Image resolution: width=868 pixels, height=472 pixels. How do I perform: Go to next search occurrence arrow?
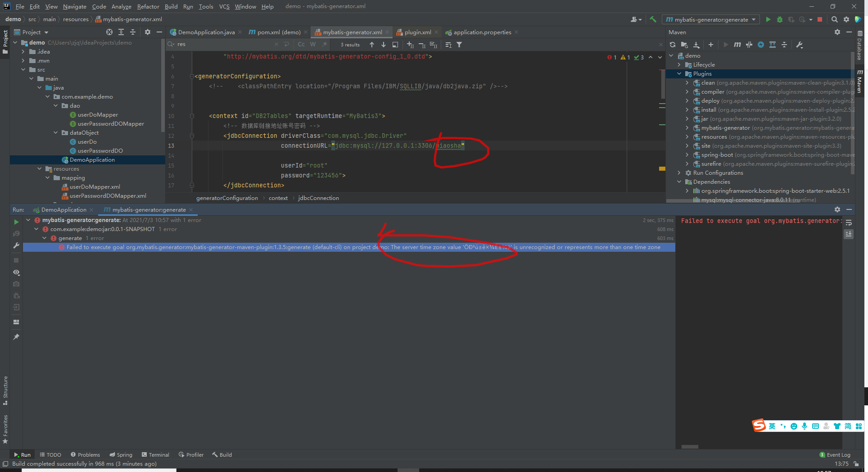[384, 45]
